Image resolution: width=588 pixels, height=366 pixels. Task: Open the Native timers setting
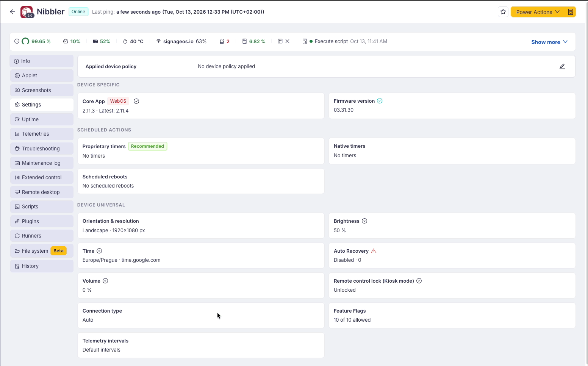(x=452, y=151)
